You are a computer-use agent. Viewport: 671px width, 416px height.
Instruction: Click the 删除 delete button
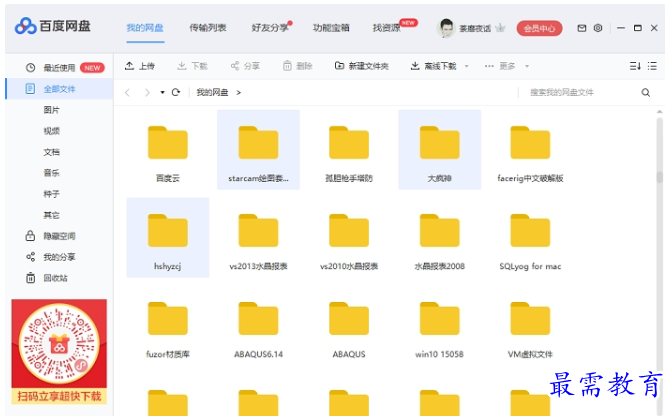[x=297, y=66]
